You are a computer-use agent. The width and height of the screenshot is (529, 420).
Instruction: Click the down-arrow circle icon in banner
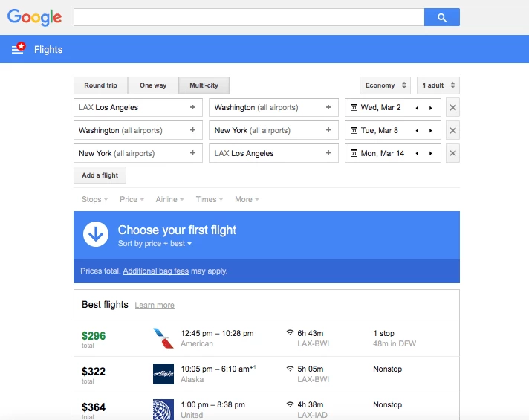pyautogui.click(x=96, y=234)
